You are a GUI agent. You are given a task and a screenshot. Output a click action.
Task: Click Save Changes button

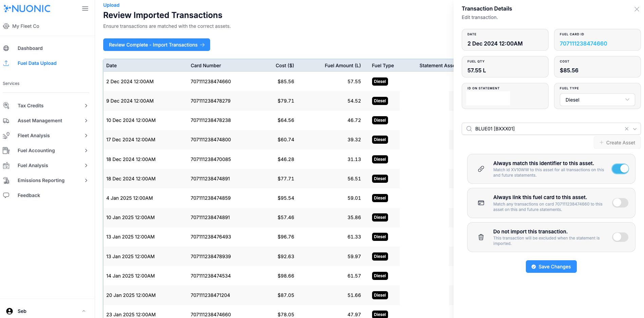[x=551, y=267]
